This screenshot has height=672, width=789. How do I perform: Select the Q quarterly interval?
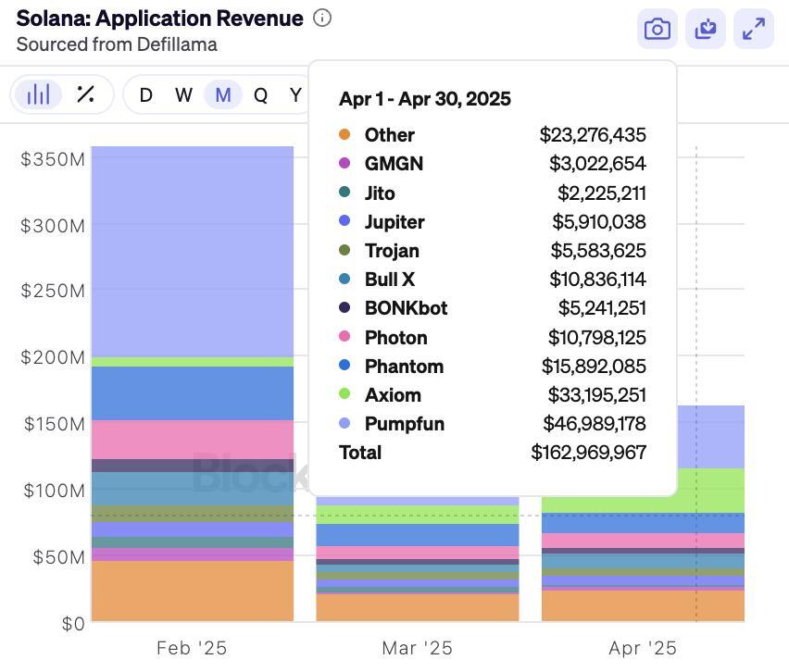tap(260, 95)
